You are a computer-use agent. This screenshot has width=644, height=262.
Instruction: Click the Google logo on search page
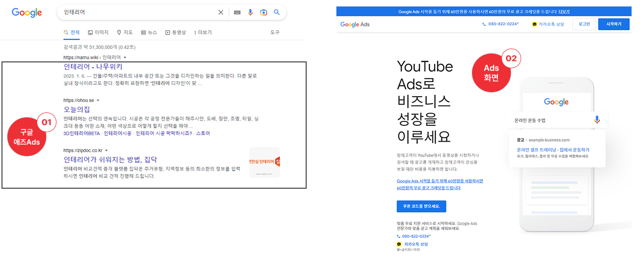pos(27,12)
